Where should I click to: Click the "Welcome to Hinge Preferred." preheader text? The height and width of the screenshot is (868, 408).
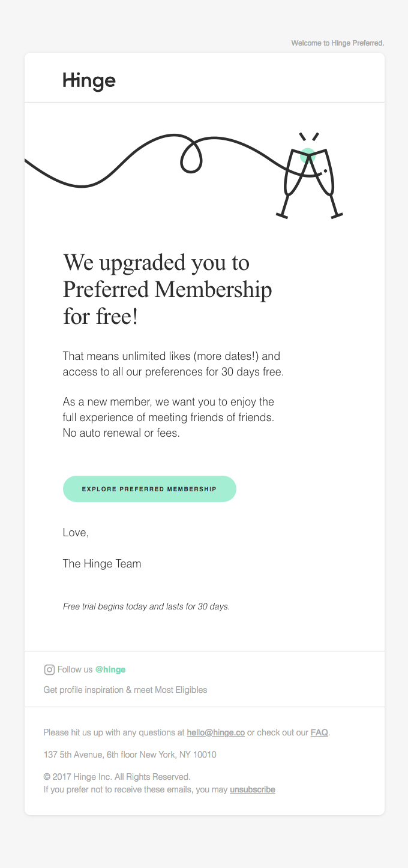[337, 43]
